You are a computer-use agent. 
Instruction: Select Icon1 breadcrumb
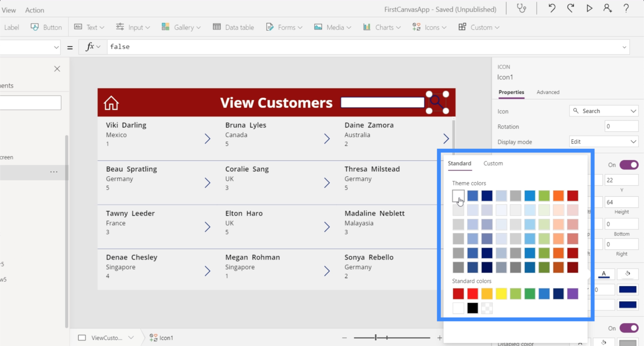pyautogui.click(x=161, y=338)
